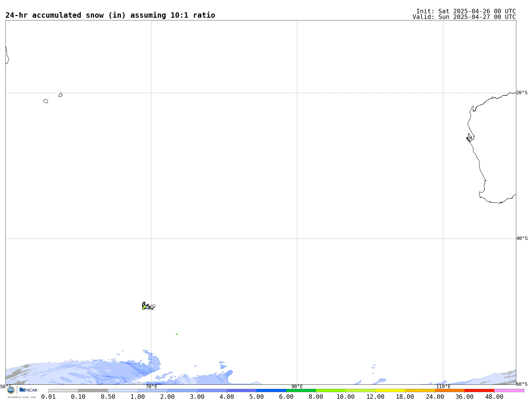Select the 2.00 blue color swatch
Image resolution: width=532 pixels, height=400 pixels.
(182, 391)
